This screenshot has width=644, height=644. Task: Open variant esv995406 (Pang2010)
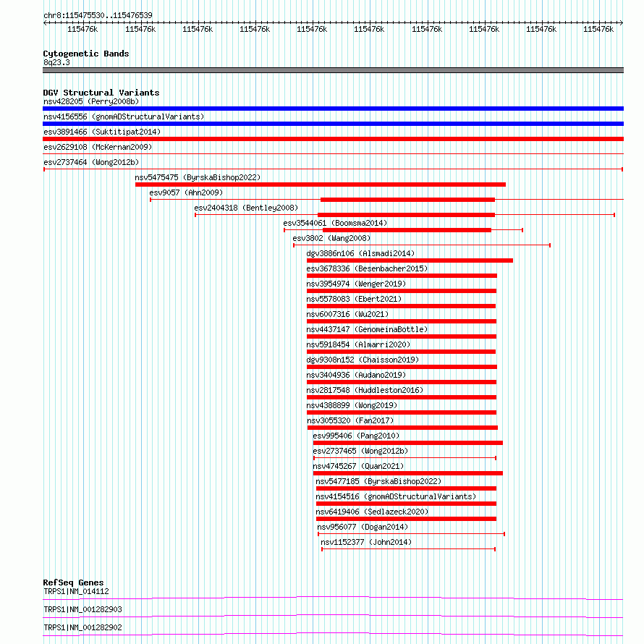point(356,436)
